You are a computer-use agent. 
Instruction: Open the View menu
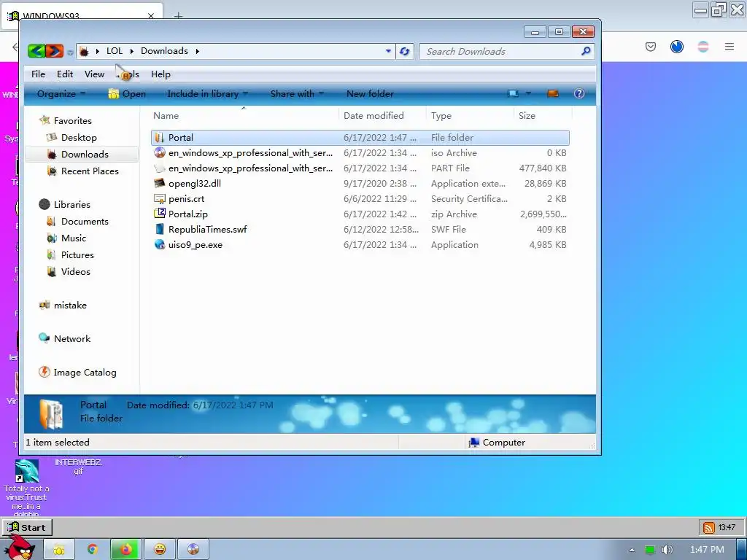(x=94, y=74)
